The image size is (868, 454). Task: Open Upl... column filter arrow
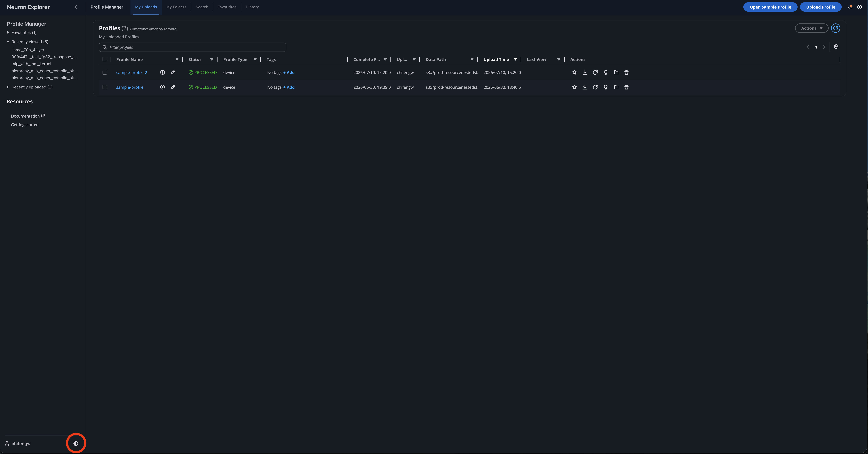(x=414, y=59)
